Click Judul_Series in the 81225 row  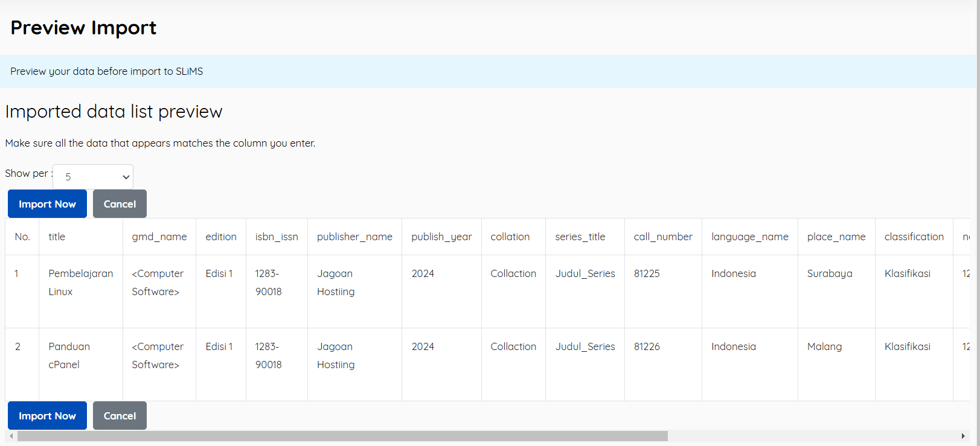click(x=585, y=273)
